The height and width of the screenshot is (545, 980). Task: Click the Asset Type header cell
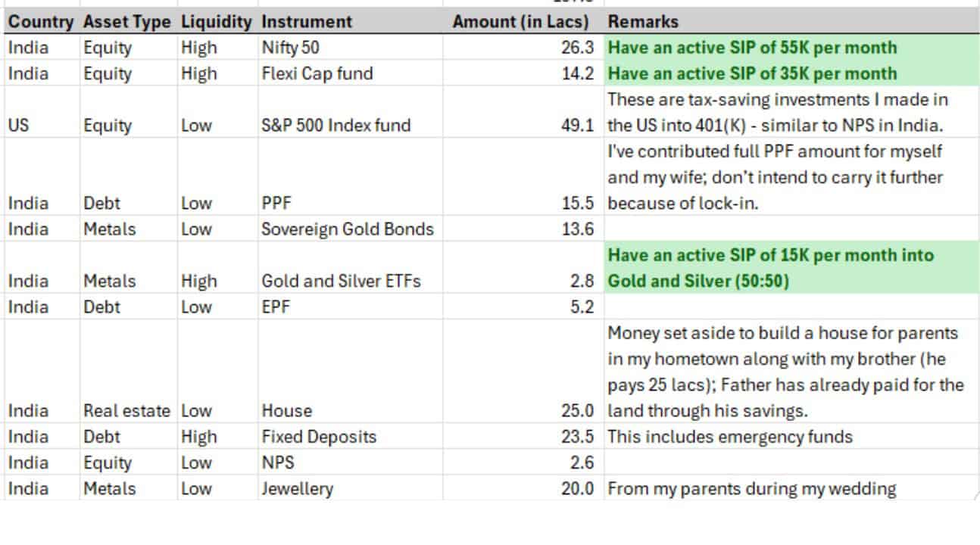[x=127, y=22]
